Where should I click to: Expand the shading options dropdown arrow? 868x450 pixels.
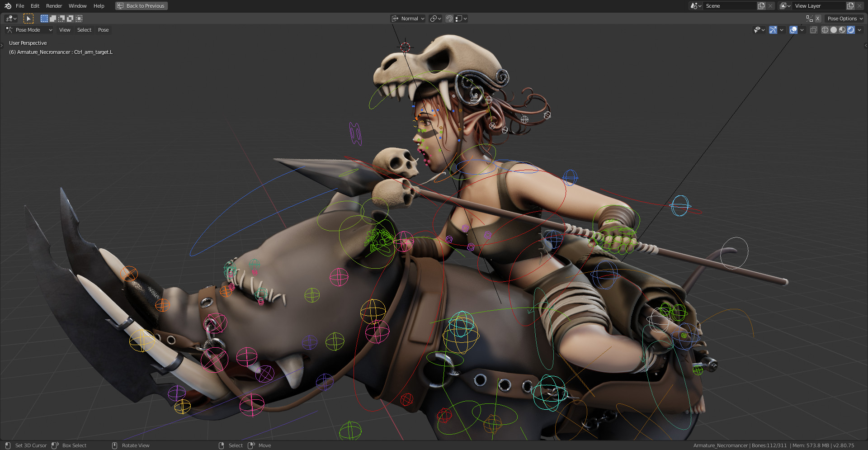tap(859, 30)
